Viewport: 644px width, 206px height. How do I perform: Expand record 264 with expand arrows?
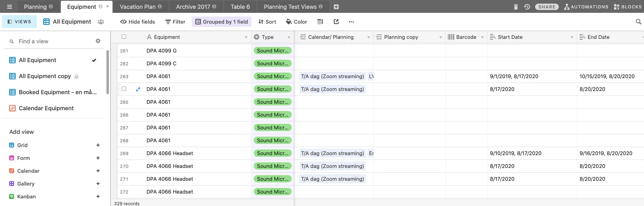(x=138, y=89)
